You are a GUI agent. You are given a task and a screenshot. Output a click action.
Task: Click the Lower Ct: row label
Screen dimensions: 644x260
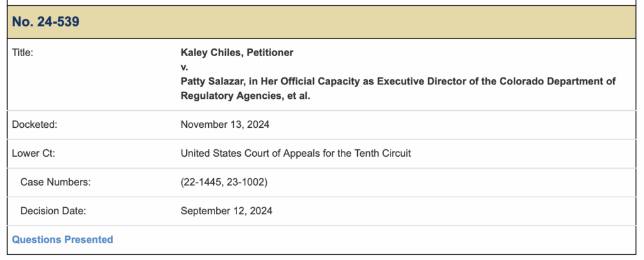32,153
